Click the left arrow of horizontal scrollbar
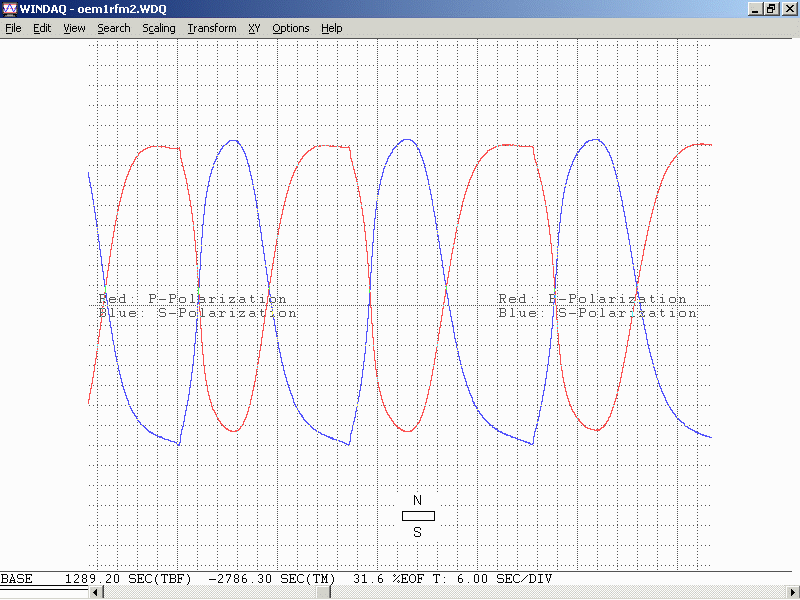 tap(96, 593)
